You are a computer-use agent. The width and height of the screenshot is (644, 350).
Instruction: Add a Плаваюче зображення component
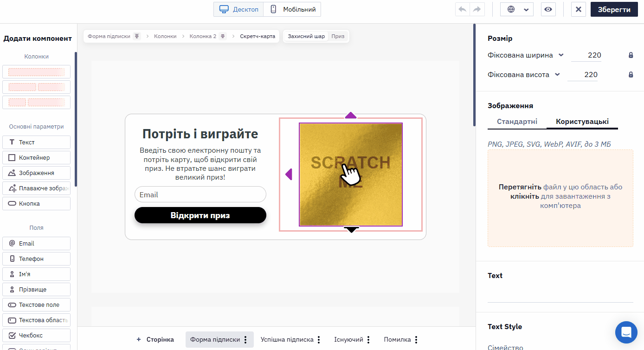tap(36, 188)
